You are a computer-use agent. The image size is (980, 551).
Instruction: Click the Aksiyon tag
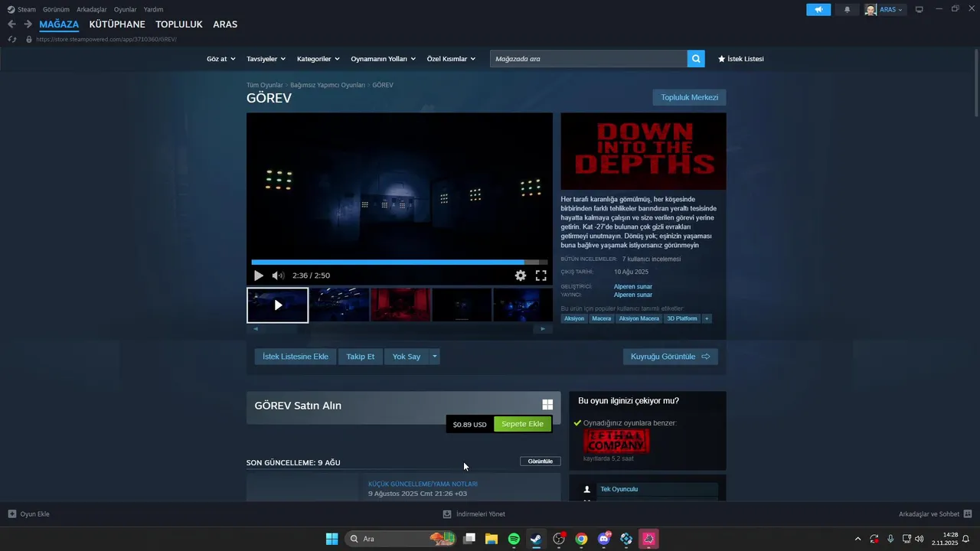click(x=574, y=318)
